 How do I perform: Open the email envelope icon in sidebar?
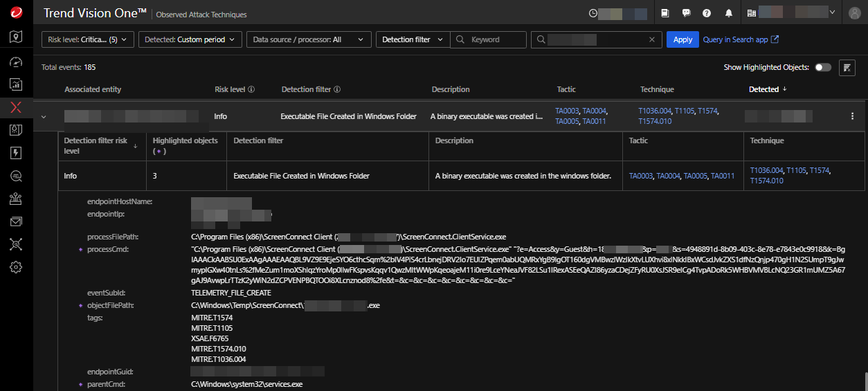(16, 221)
